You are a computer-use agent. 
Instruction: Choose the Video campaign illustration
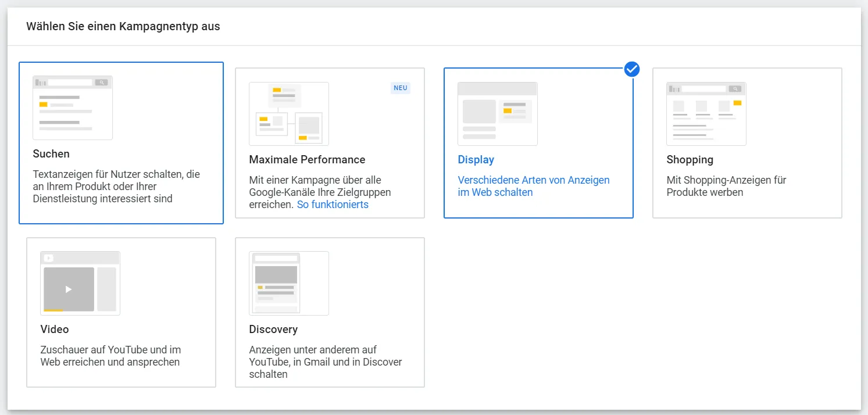coord(80,283)
